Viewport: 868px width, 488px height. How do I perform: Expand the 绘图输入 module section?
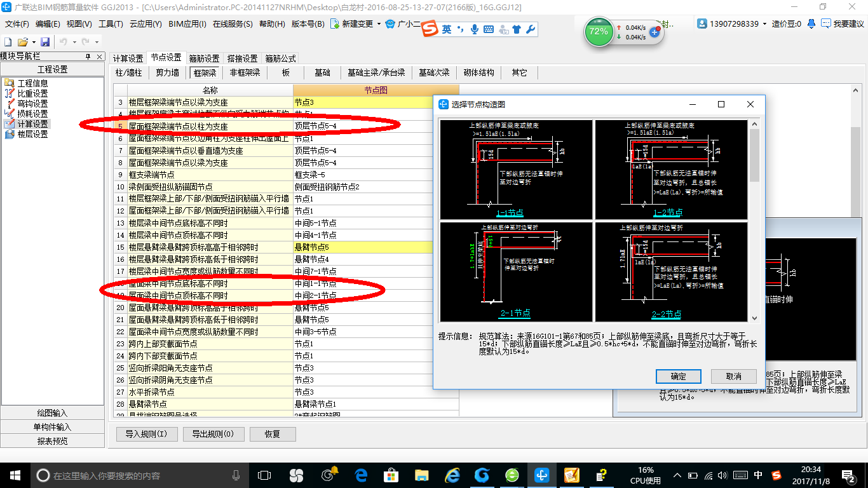click(x=52, y=413)
